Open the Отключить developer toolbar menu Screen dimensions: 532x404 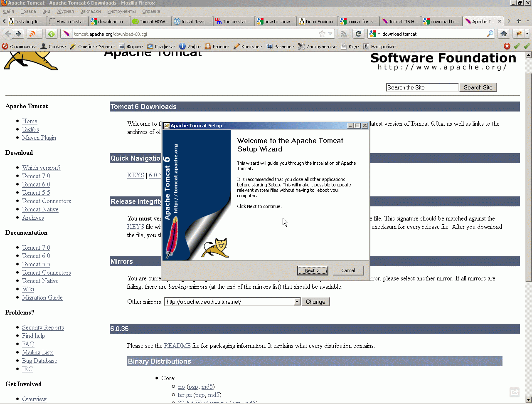pos(20,46)
